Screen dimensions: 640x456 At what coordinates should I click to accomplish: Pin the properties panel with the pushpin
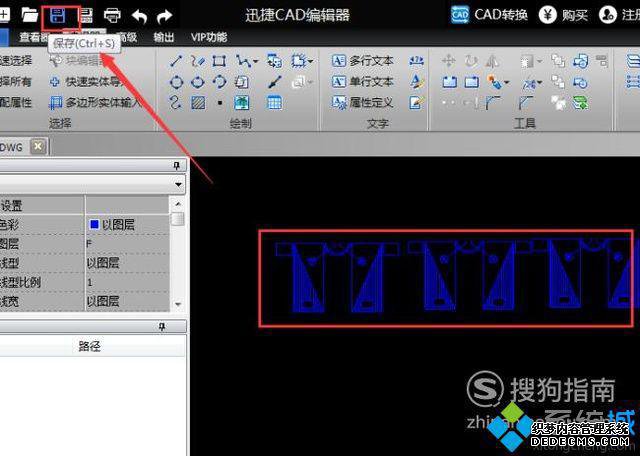177,165
